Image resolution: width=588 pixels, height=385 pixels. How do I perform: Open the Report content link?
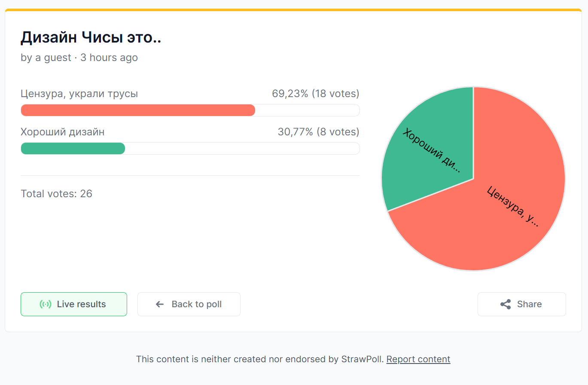(x=418, y=359)
